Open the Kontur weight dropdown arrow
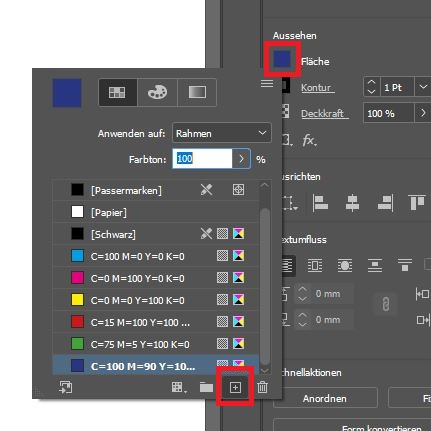431x431 pixels. tap(423, 87)
